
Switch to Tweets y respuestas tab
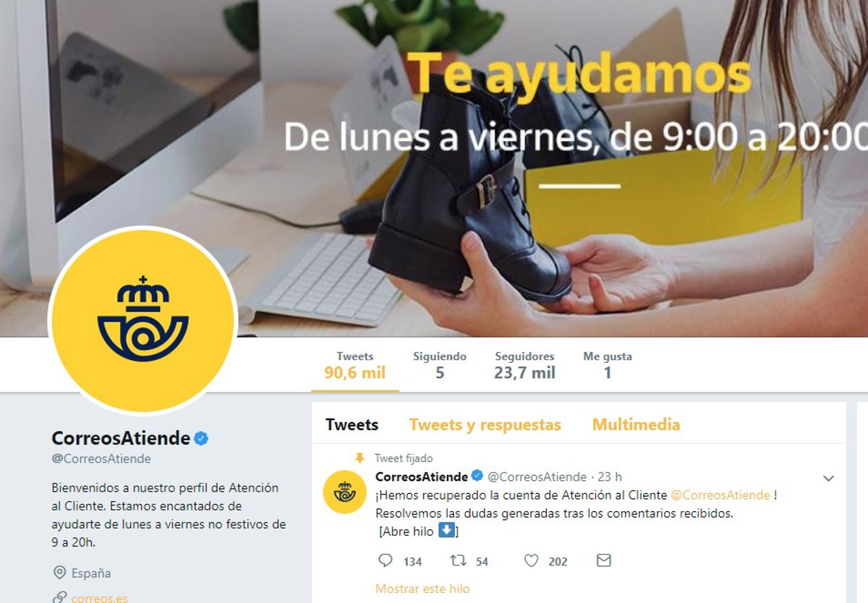pyautogui.click(x=485, y=424)
